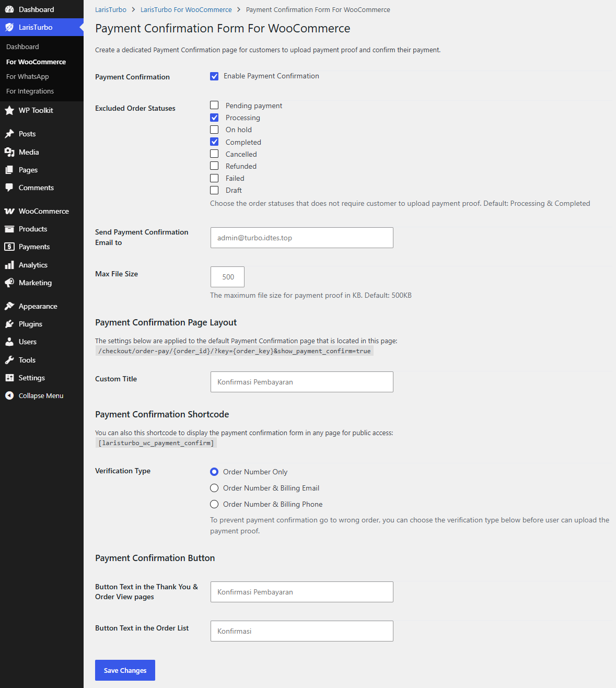Open the WordPress Dashboard gauge icon
The height and width of the screenshot is (688, 616).
pos(9,9)
